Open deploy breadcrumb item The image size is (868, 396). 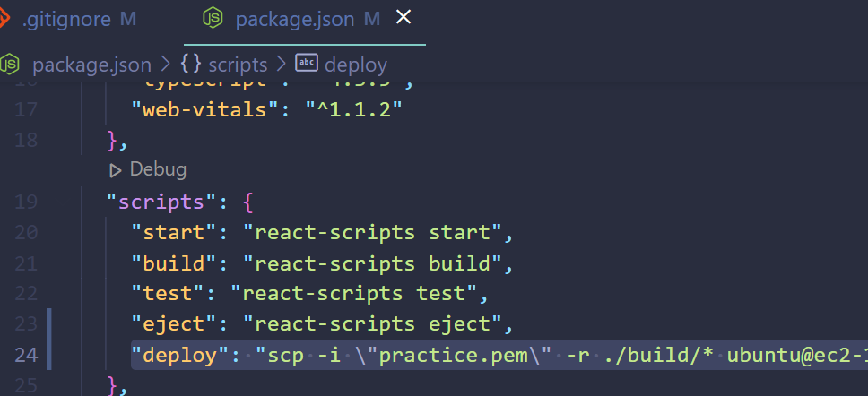click(355, 65)
